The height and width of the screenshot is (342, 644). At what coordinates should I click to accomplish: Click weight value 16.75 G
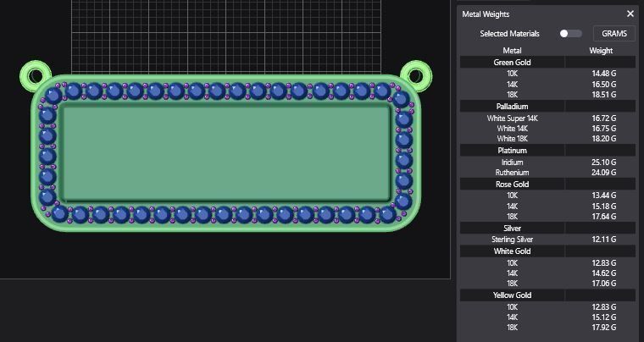603,129
